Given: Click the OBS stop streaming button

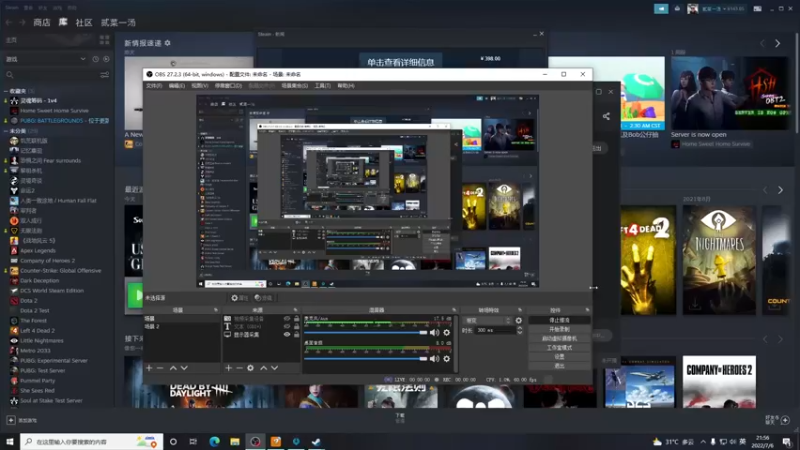Looking at the screenshot, I should click(x=559, y=320).
